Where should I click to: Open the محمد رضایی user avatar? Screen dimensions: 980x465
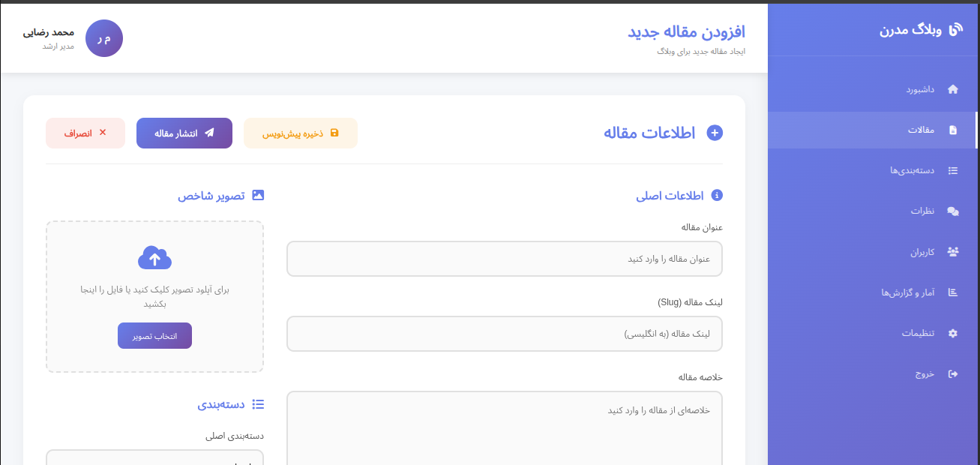[104, 38]
